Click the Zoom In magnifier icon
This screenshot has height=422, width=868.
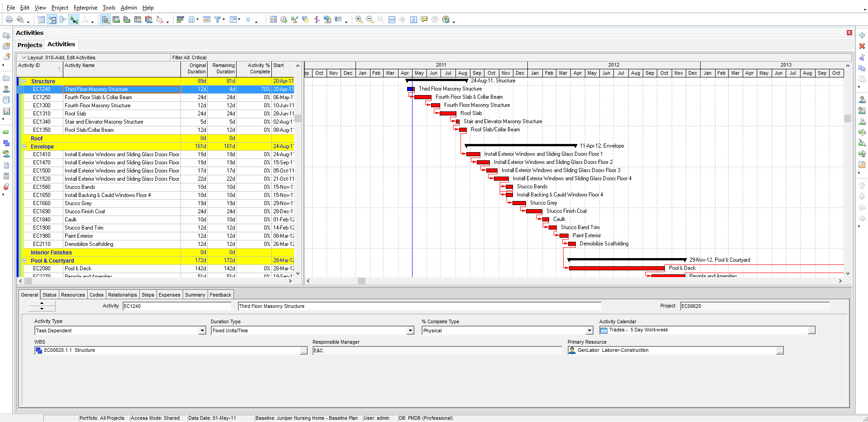point(359,19)
